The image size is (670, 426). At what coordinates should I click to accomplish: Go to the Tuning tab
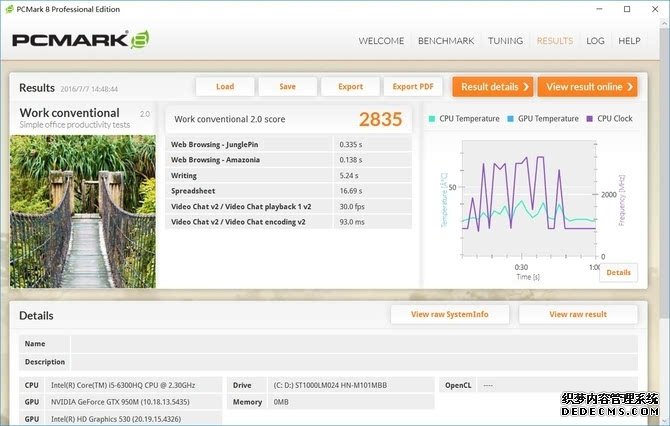pyautogui.click(x=505, y=41)
